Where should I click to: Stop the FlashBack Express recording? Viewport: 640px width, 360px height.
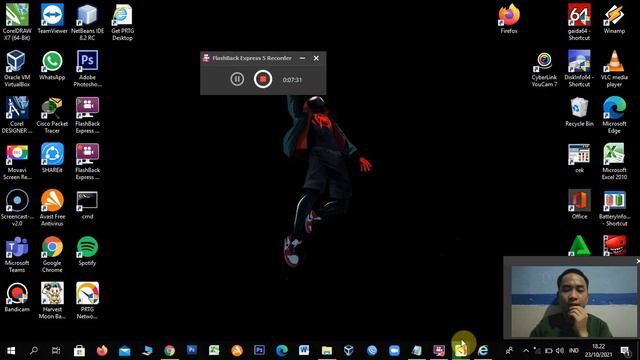tap(263, 79)
